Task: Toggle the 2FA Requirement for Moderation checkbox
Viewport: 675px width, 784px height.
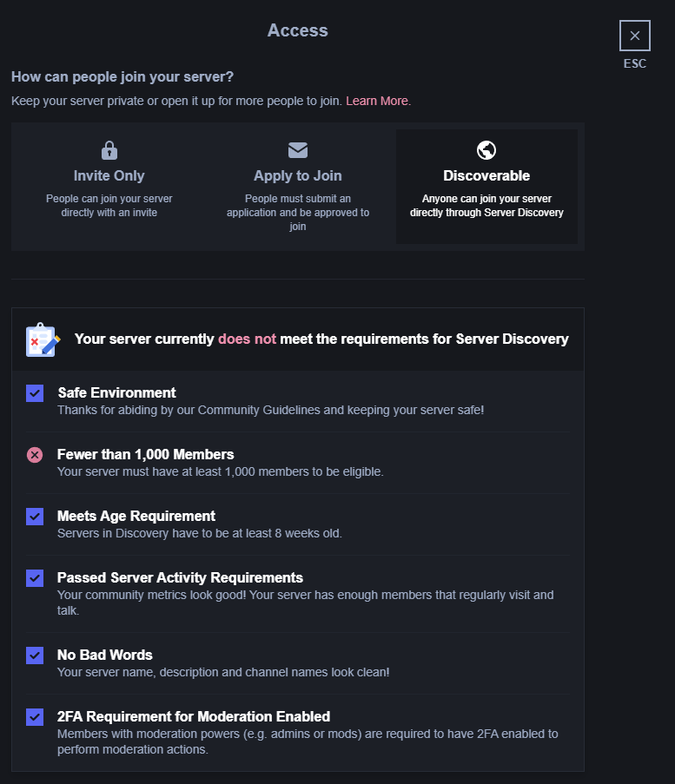Action: click(x=35, y=717)
